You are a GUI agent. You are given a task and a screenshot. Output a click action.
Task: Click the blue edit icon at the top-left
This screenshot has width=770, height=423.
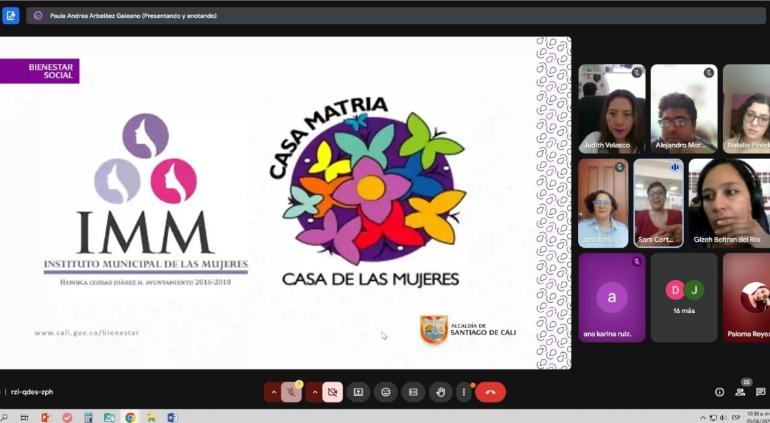tap(10, 16)
